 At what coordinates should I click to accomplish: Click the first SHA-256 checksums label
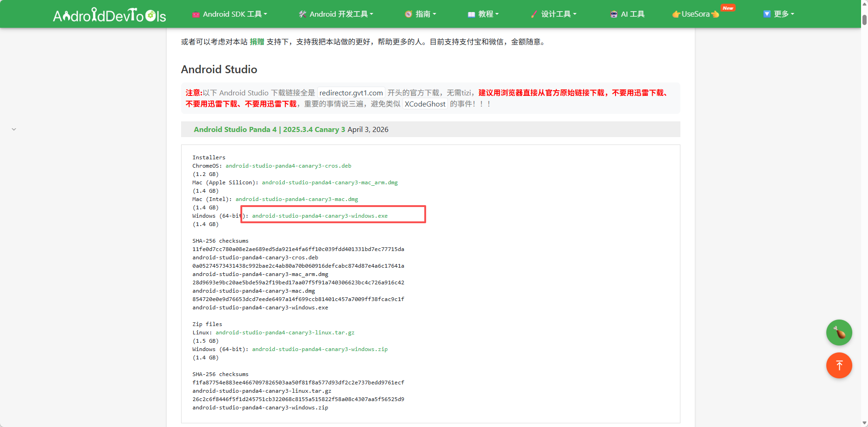(x=220, y=241)
